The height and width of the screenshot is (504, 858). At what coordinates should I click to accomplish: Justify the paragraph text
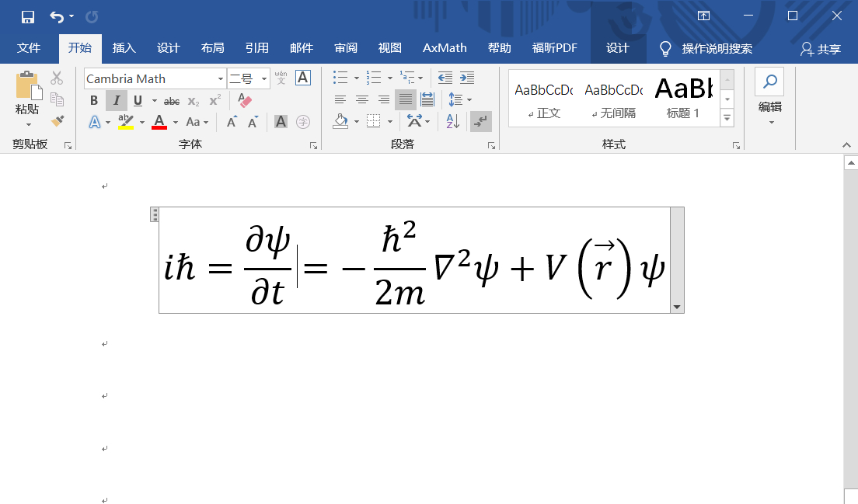pyautogui.click(x=406, y=99)
